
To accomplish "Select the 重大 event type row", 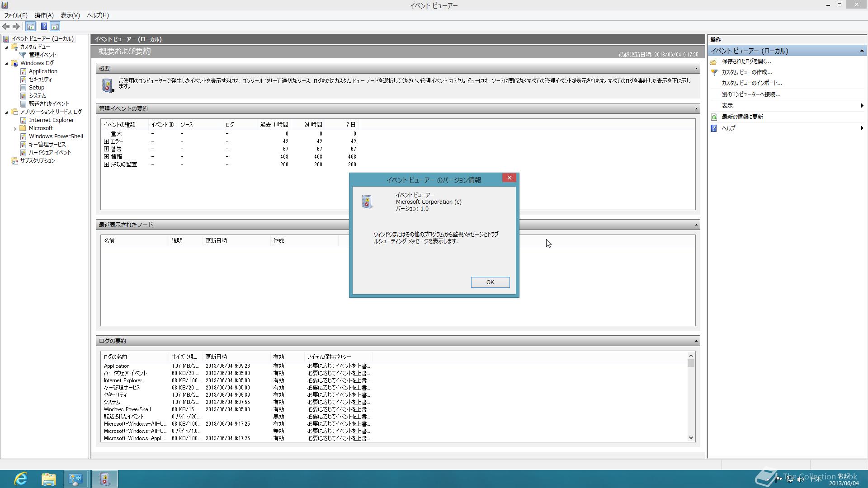I will pyautogui.click(x=230, y=134).
